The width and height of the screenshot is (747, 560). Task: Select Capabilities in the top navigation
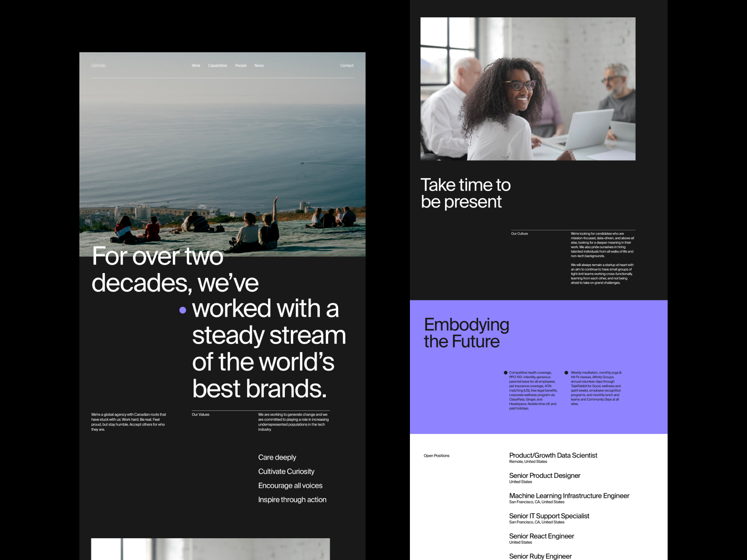tap(218, 65)
